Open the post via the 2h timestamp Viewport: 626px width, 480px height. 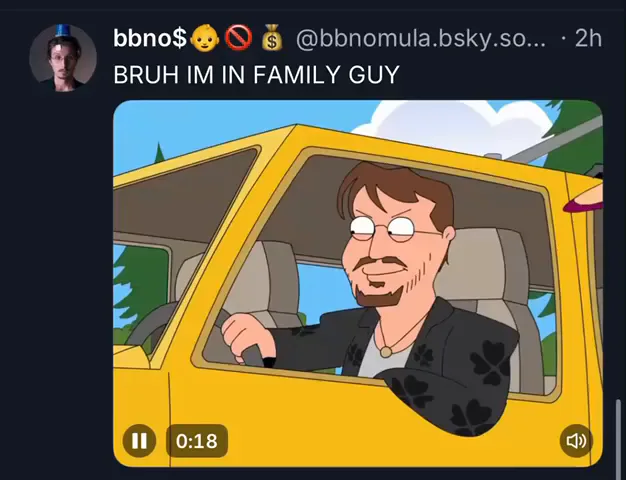pos(588,39)
